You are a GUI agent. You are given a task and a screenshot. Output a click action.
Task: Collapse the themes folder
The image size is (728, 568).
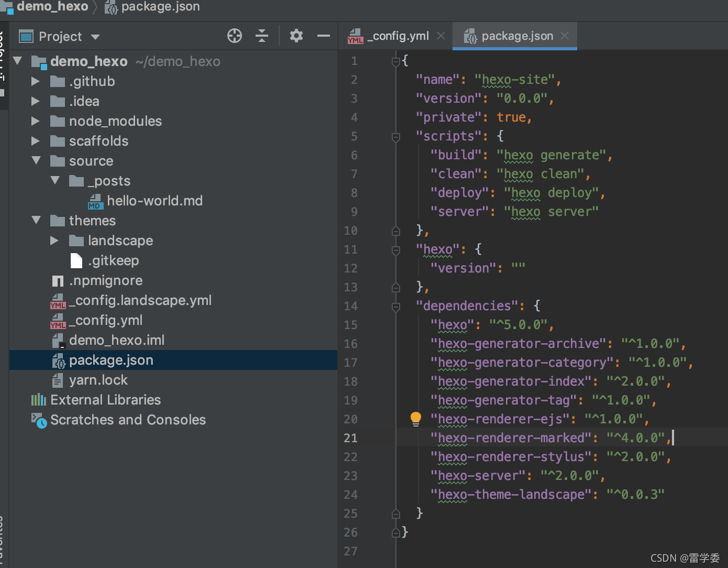tap(36, 220)
